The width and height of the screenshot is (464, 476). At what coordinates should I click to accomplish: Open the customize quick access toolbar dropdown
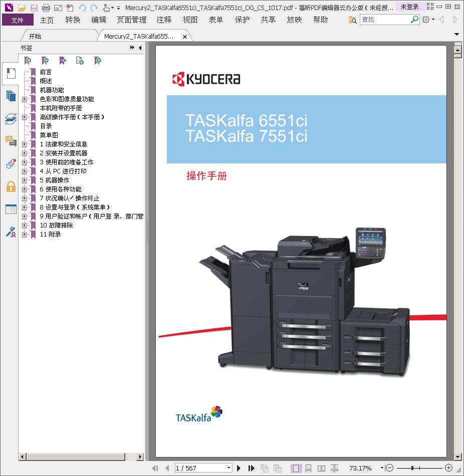pos(118,8)
